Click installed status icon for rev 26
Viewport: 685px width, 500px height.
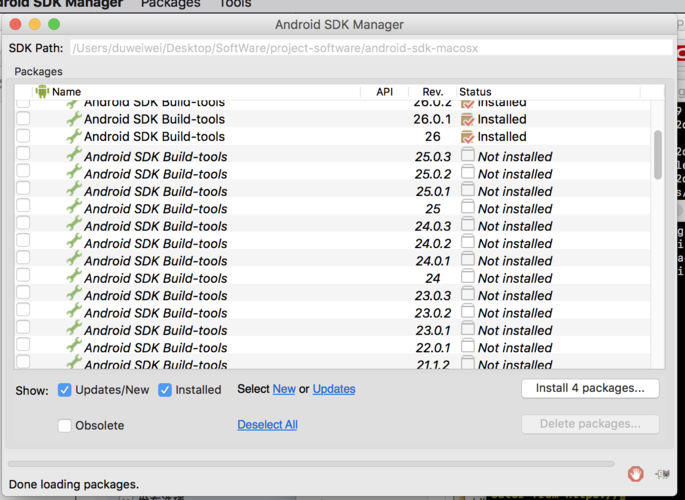[467, 137]
